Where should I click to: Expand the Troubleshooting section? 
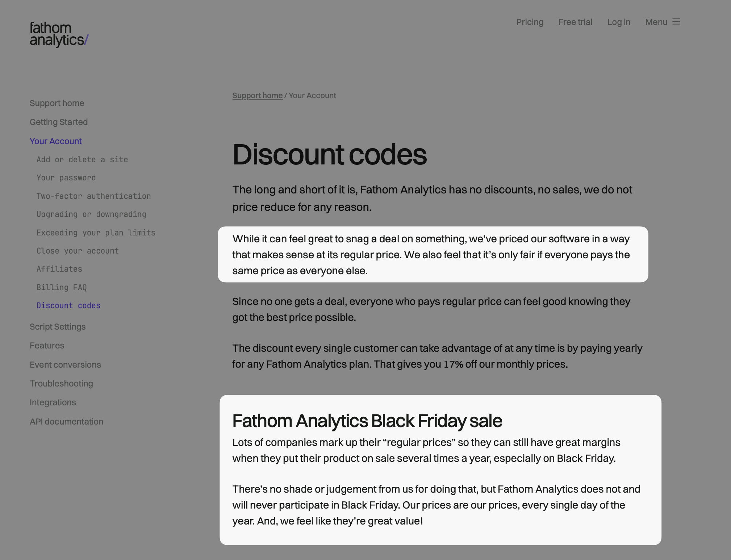(x=61, y=384)
